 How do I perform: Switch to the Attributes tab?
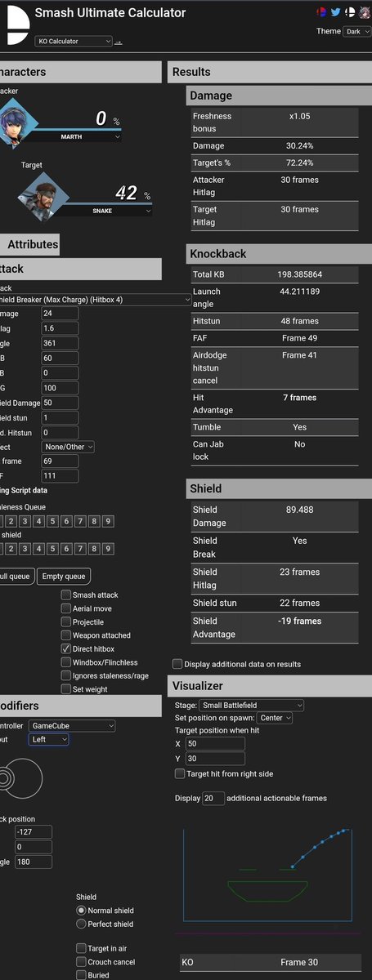point(30,244)
